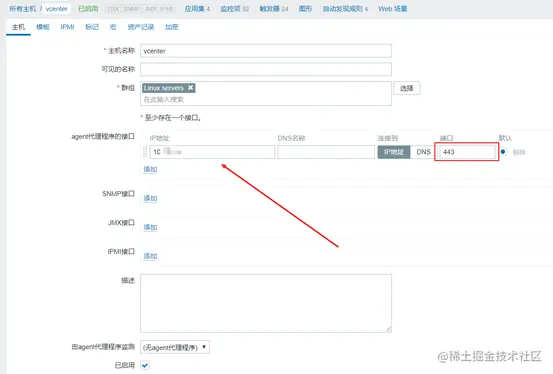
Task: Open the agent proxy monitoring dropdown
Action: click(x=175, y=347)
